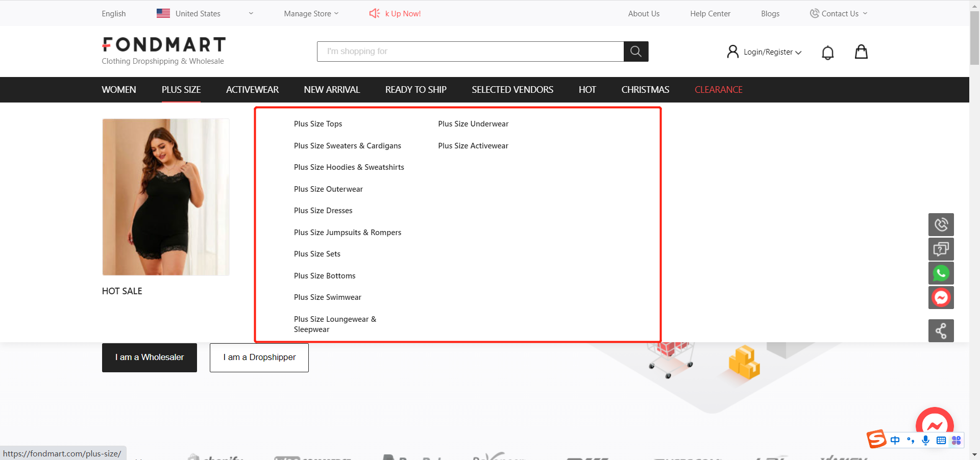This screenshot has height=460, width=980.
Task: Click the search input field
Action: 470,52
